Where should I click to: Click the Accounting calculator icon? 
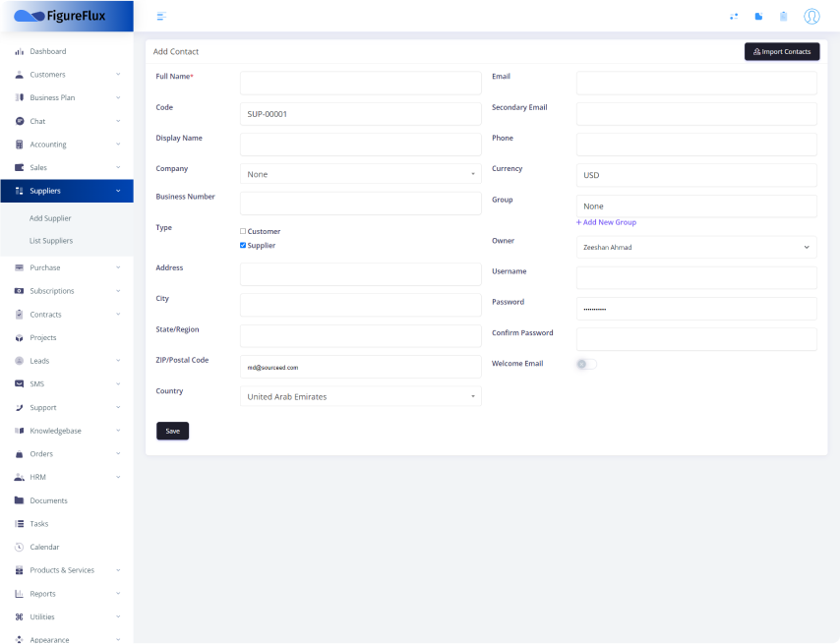[x=19, y=145]
